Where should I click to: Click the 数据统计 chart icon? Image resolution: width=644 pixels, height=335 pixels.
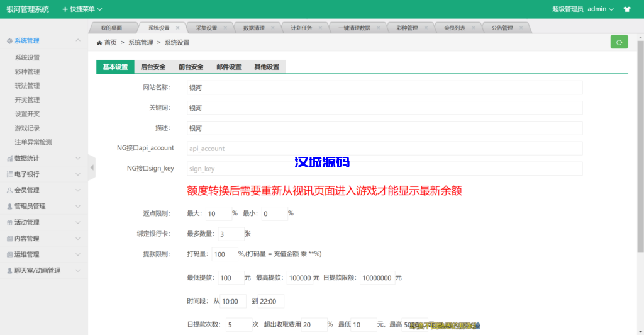[9, 158]
